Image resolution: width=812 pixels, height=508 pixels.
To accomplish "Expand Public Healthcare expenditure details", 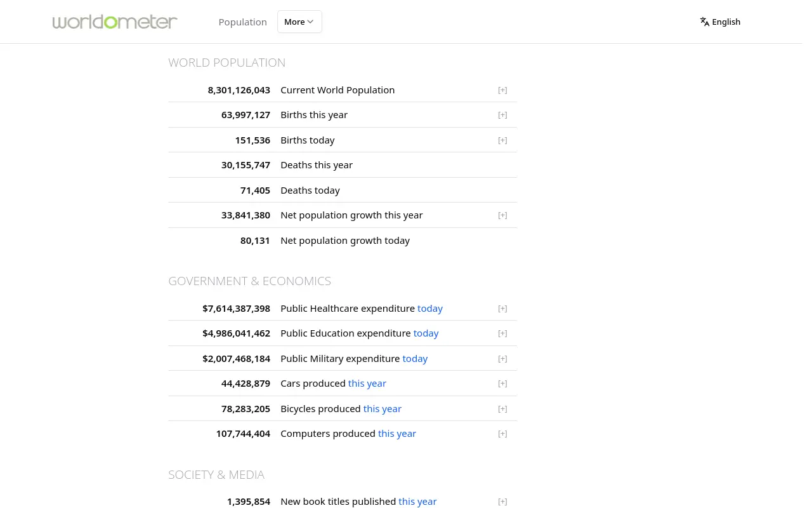I will (x=502, y=309).
